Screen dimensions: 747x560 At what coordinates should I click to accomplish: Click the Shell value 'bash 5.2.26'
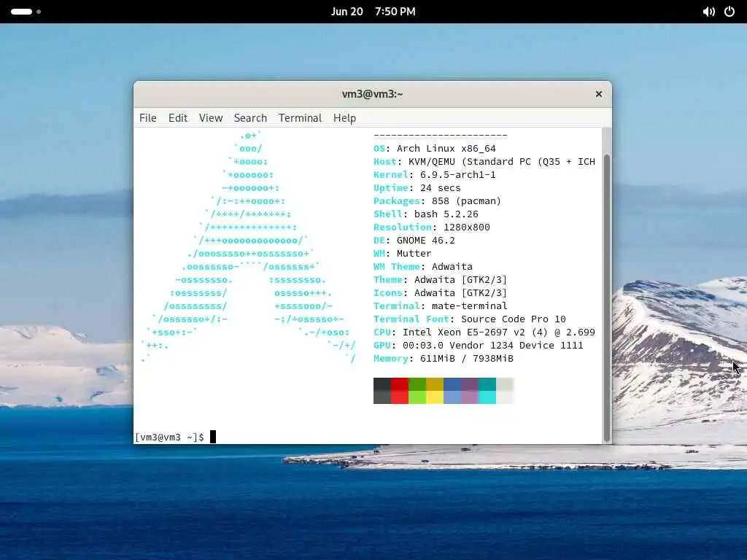tap(446, 214)
